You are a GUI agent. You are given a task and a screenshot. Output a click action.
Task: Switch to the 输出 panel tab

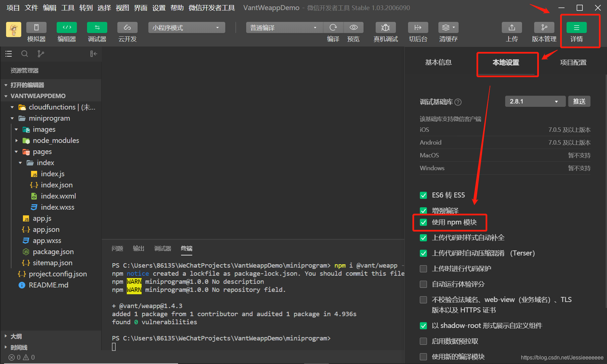139,248
